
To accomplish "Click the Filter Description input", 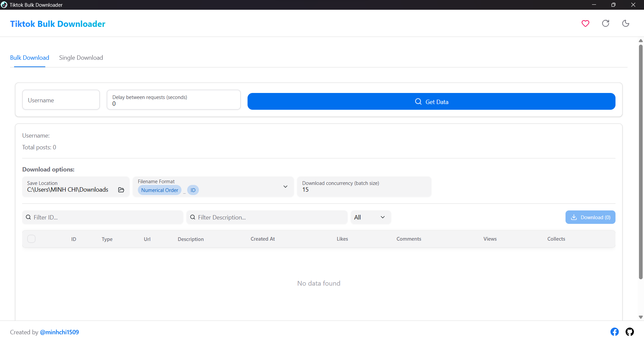I will coord(267,217).
